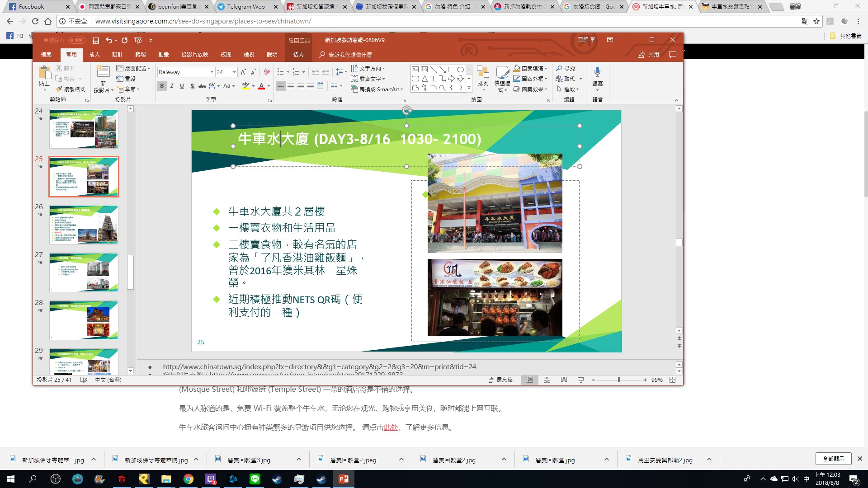
Task: Select the text box shape in gallery
Action: click(415, 70)
